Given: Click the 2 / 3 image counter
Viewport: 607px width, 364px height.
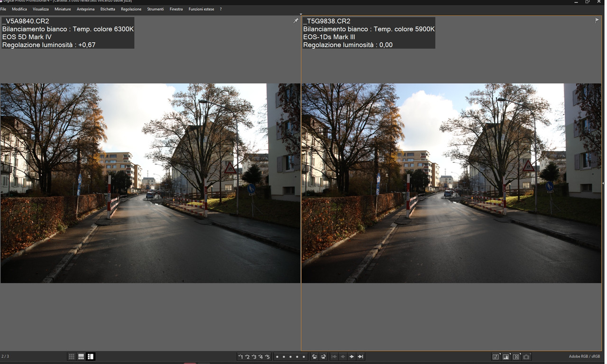Looking at the screenshot, I should point(5,356).
